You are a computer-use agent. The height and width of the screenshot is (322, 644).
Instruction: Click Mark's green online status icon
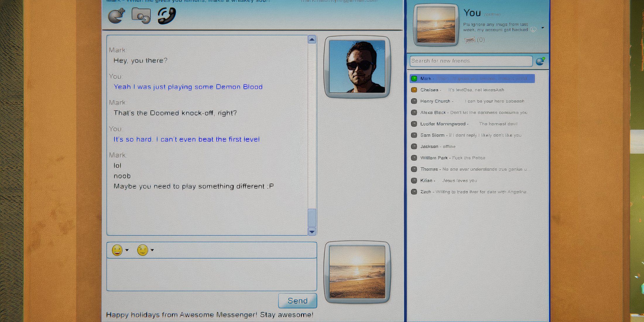click(414, 78)
